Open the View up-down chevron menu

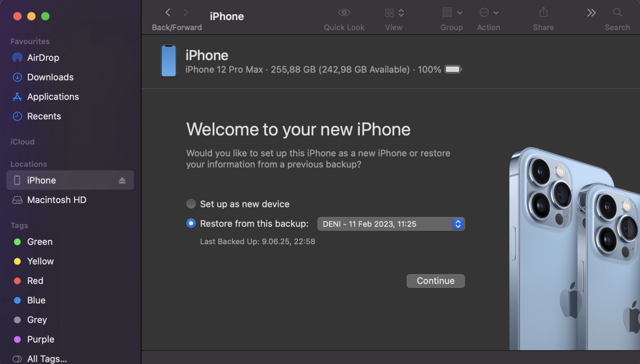click(401, 13)
